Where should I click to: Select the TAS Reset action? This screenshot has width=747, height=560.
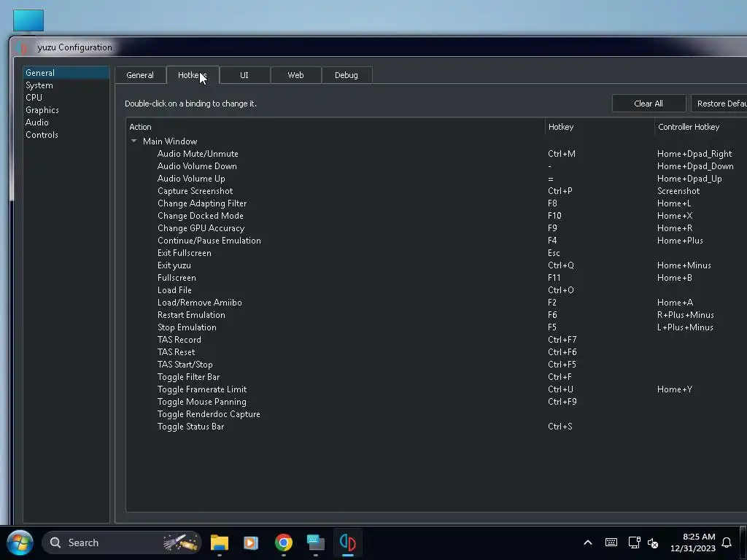tap(176, 351)
